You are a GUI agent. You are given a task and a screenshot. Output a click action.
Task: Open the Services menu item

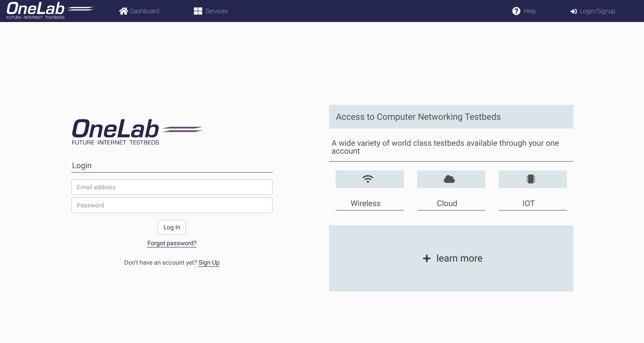click(x=216, y=11)
